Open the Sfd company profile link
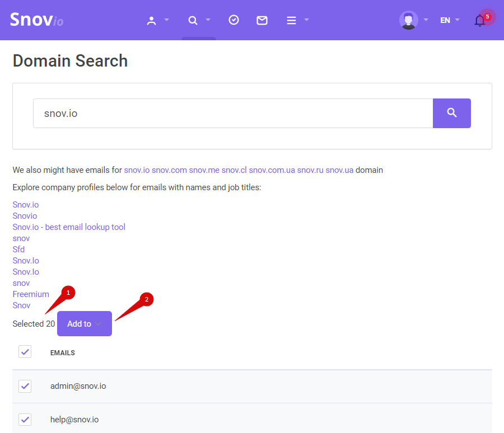504x433 pixels. (x=18, y=250)
